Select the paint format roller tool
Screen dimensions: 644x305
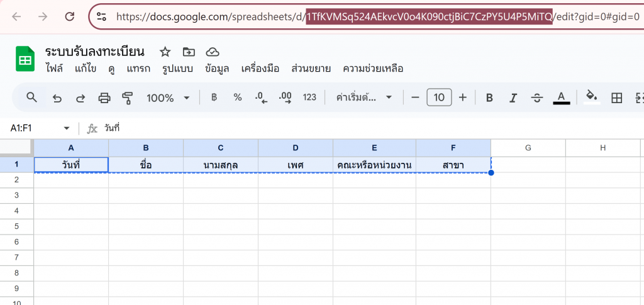click(128, 97)
